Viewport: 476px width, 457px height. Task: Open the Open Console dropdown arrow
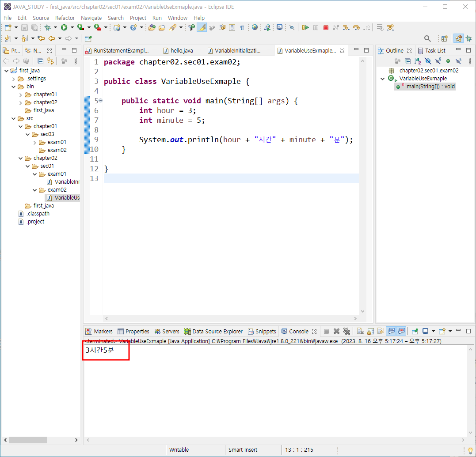click(450, 331)
